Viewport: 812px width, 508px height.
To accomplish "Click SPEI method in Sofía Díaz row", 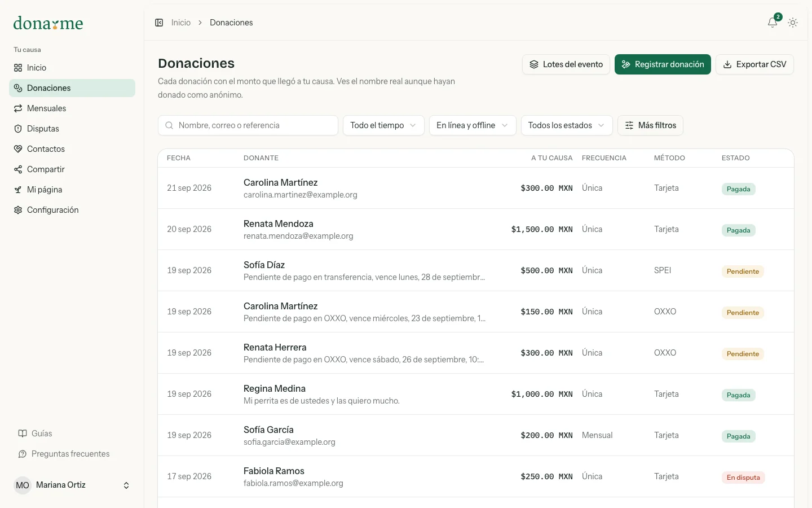I will [663, 270].
